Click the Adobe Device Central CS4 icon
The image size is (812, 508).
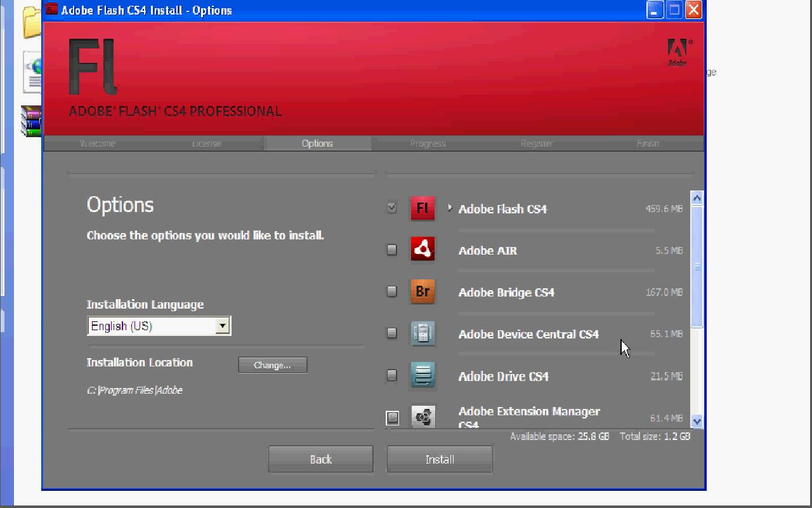point(422,333)
